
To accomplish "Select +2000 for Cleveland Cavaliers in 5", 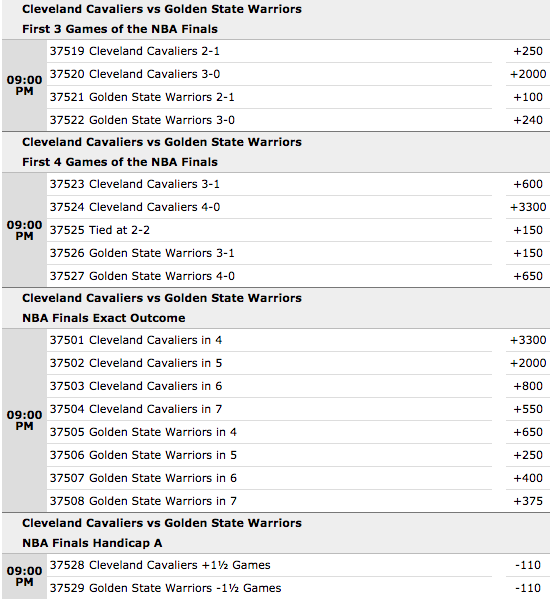I will pyautogui.click(x=528, y=363).
